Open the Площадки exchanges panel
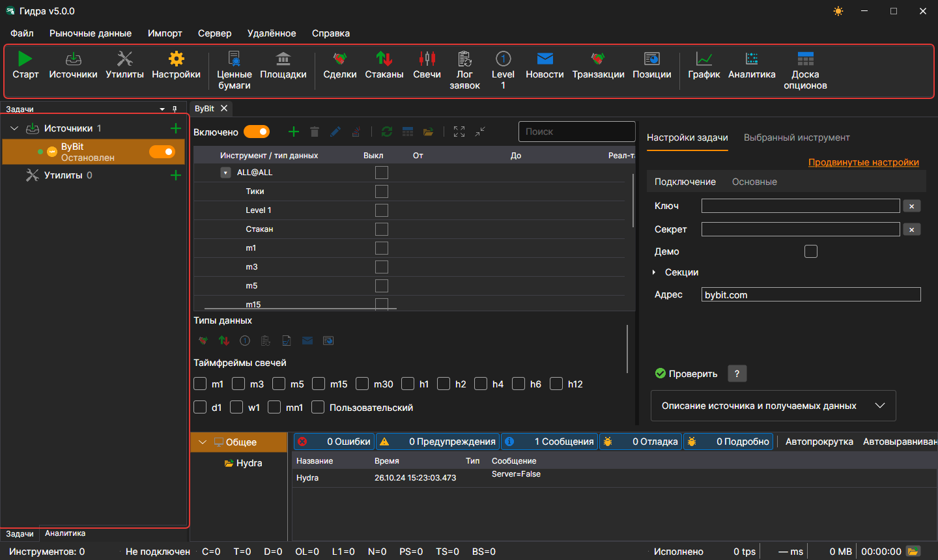Viewport: 938px width, 560px height. 283,66
